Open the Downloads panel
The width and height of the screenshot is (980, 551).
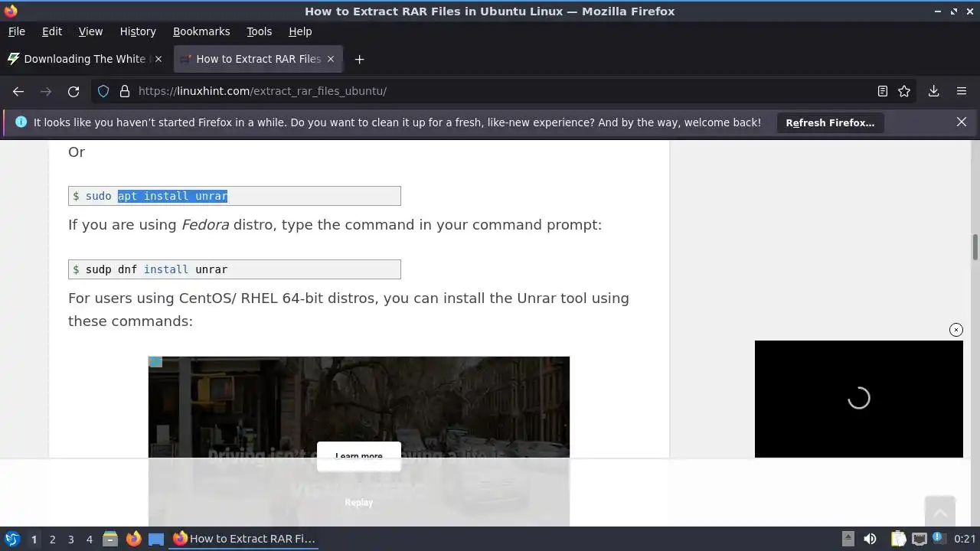coord(933,91)
